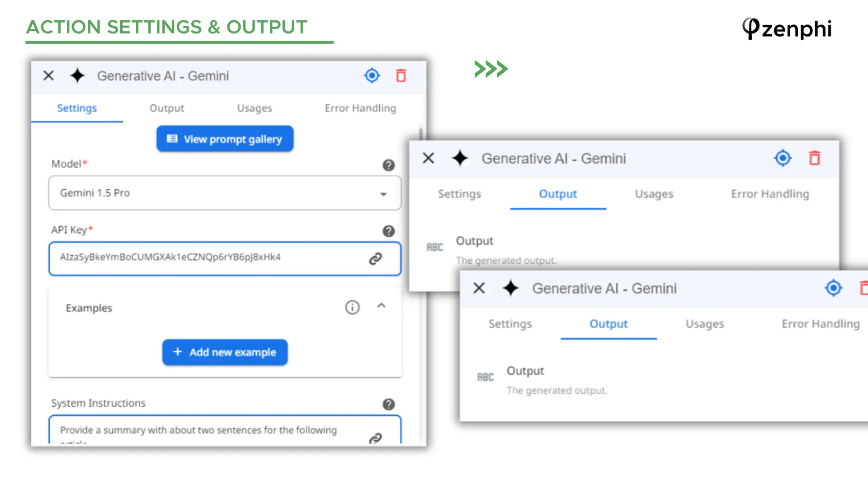Click Output label in front panel
Viewport: 868px width, 488px height.
(525, 371)
